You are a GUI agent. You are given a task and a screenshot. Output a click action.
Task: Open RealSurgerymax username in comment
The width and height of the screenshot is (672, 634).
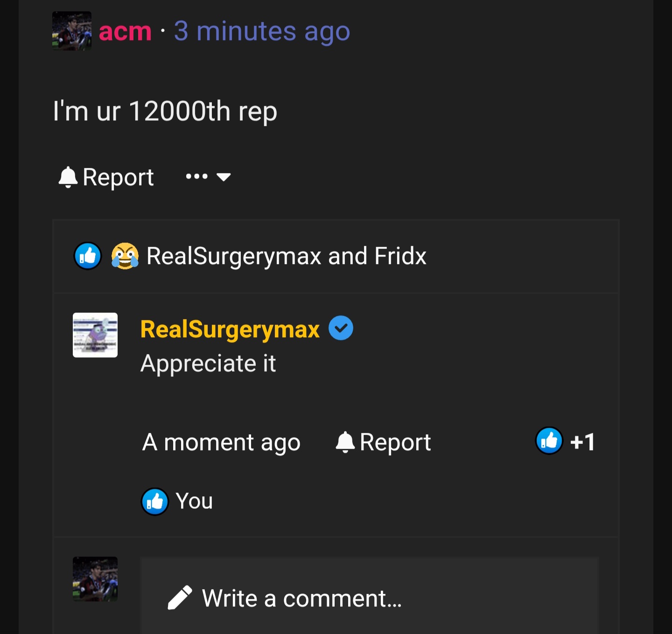230,329
